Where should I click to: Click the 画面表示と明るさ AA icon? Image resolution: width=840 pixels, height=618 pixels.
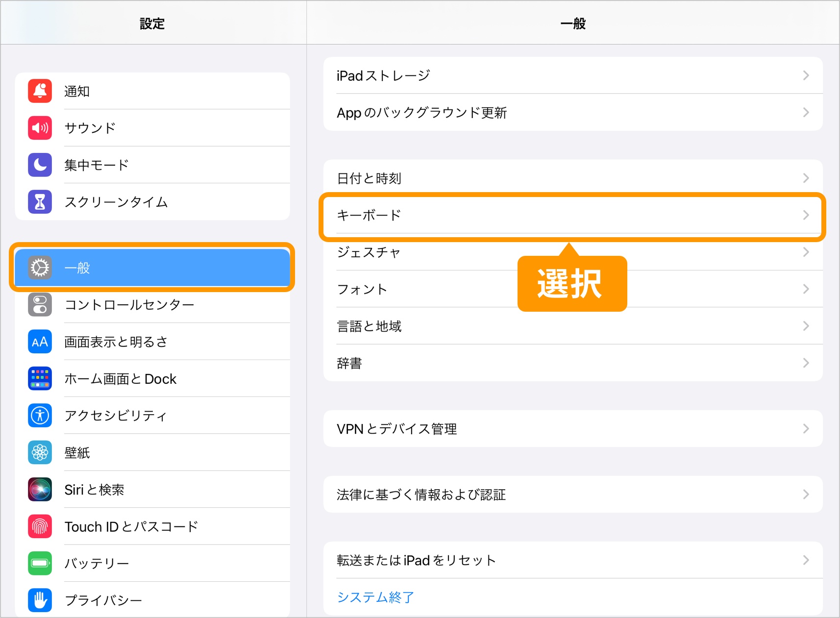[x=40, y=342]
